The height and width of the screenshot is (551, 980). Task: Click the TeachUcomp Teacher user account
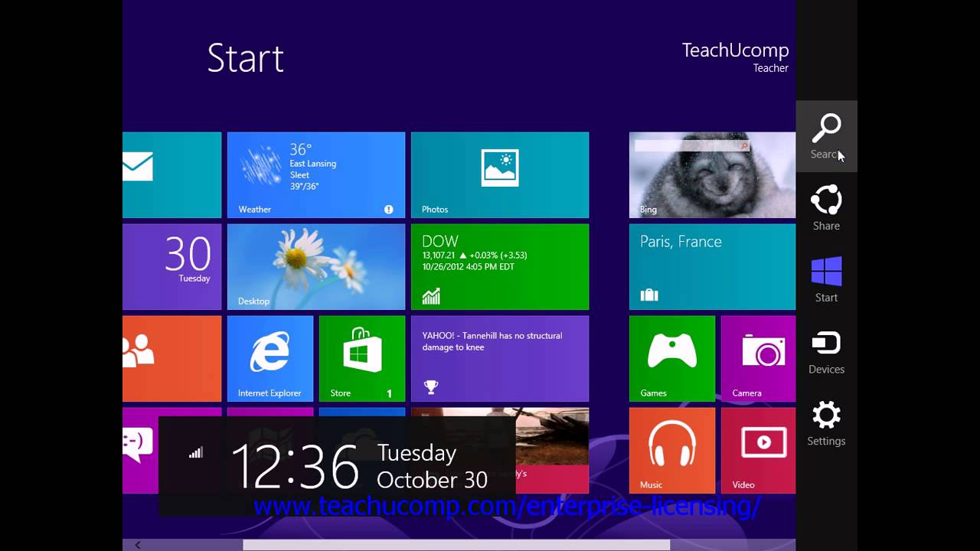[x=735, y=57]
